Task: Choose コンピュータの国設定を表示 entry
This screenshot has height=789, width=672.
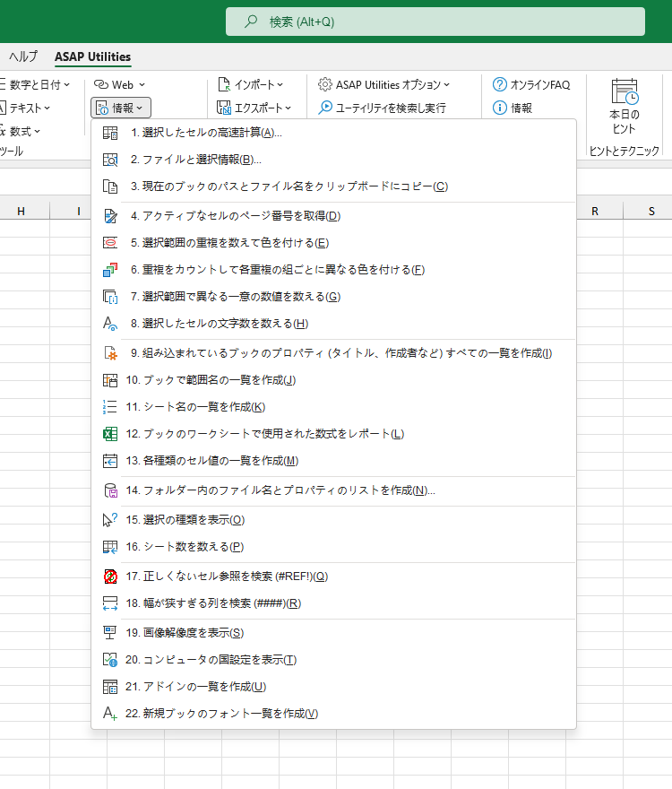Action: click(x=333, y=660)
